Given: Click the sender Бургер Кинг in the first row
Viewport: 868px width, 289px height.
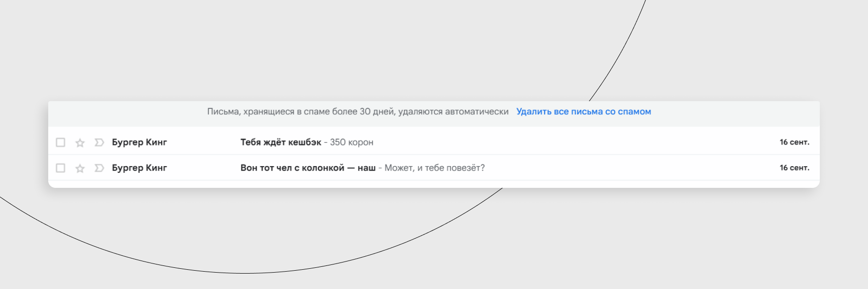Looking at the screenshot, I should pyautogui.click(x=139, y=142).
